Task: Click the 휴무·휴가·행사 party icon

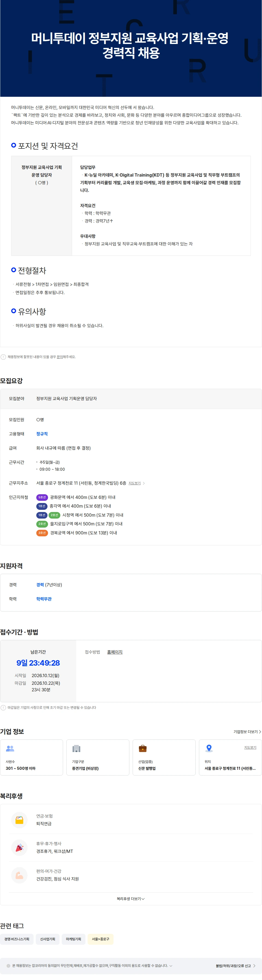Action: (x=19, y=848)
